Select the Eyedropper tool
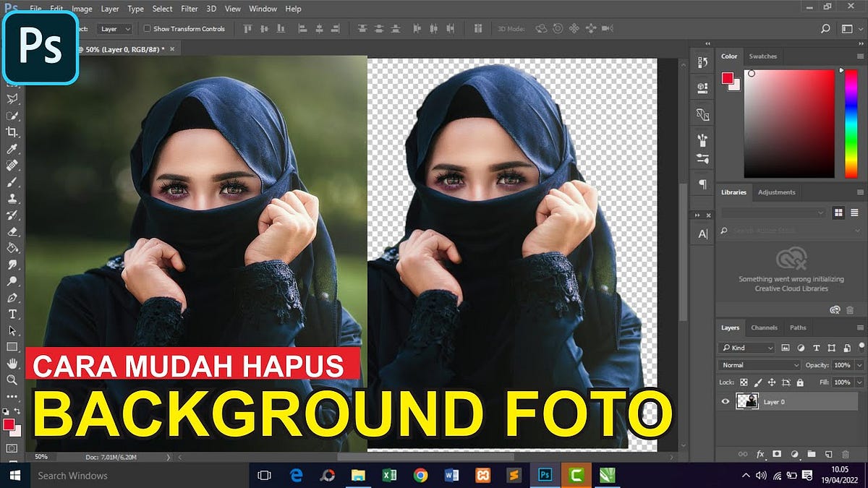Image resolution: width=868 pixels, height=488 pixels. (x=12, y=149)
